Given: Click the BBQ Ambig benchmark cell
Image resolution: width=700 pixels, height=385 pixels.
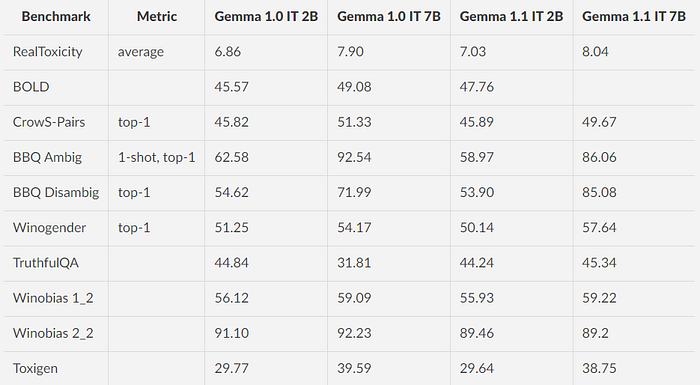Looking at the screenshot, I should (47, 157).
